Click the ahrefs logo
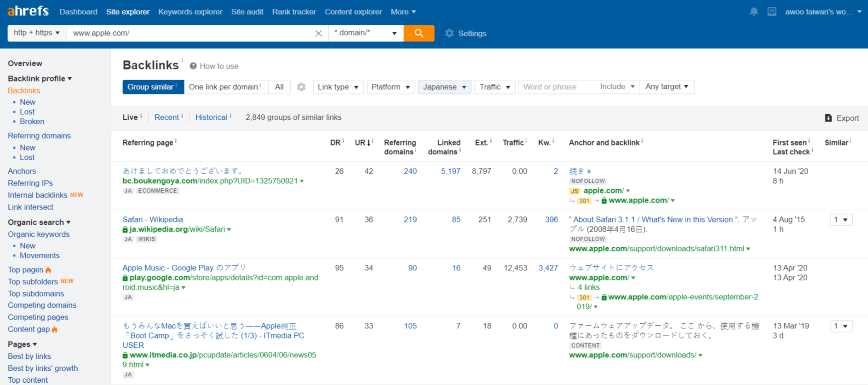This screenshot has height=385, width=868. point(28,11)
